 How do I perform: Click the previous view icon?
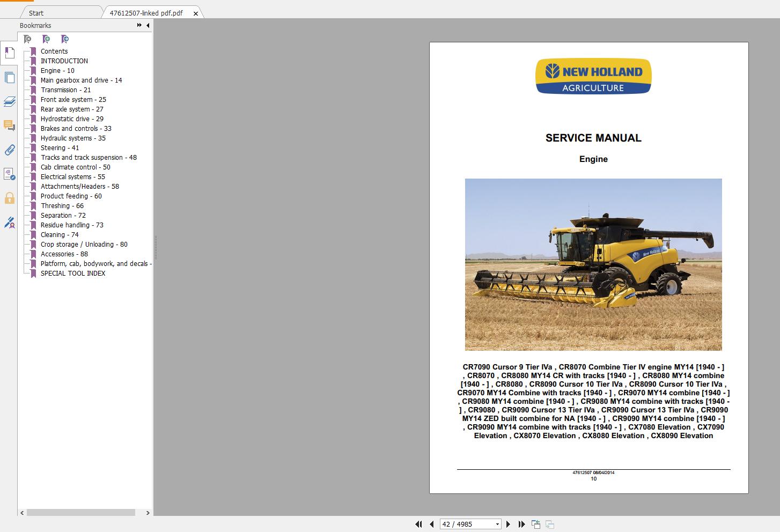[x=535, y=524]
